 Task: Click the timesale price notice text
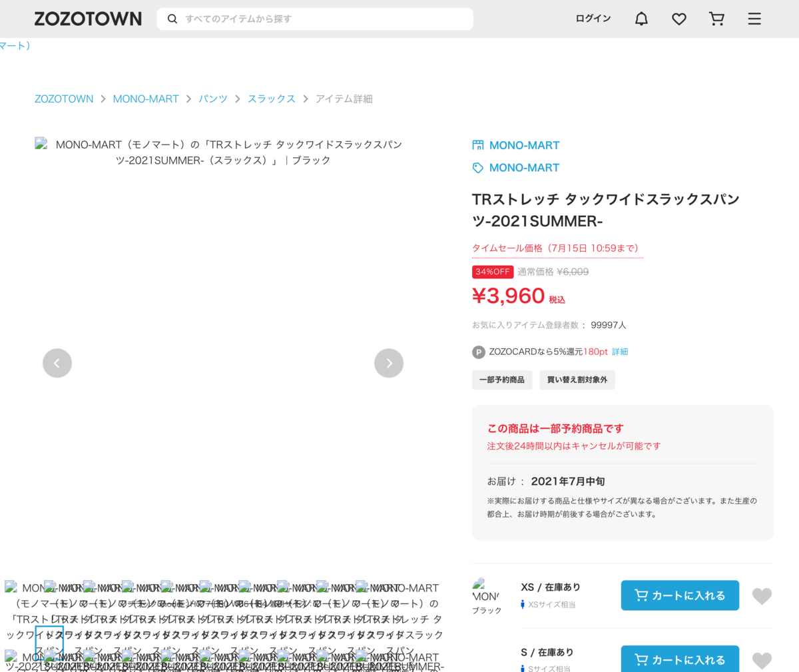click(557, 248)
